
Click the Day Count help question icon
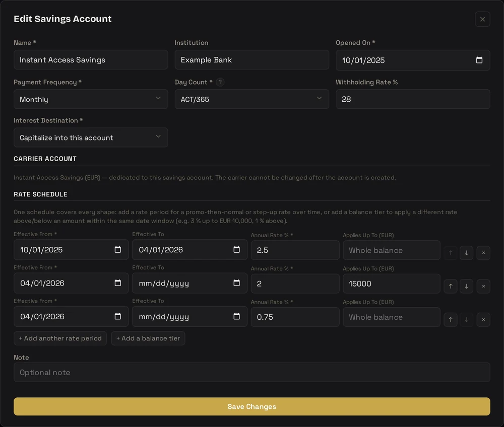[220, 82]
